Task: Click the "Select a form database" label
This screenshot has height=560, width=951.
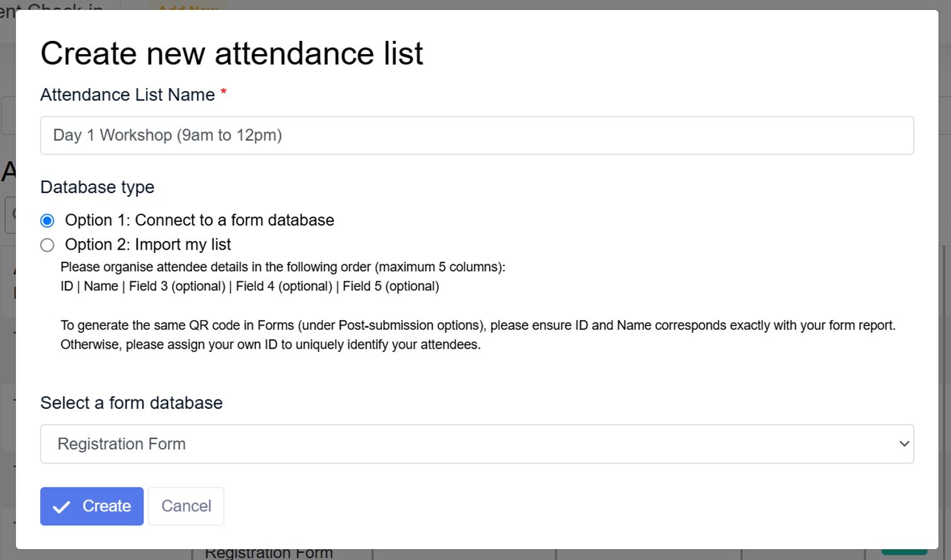Action: 132,403
